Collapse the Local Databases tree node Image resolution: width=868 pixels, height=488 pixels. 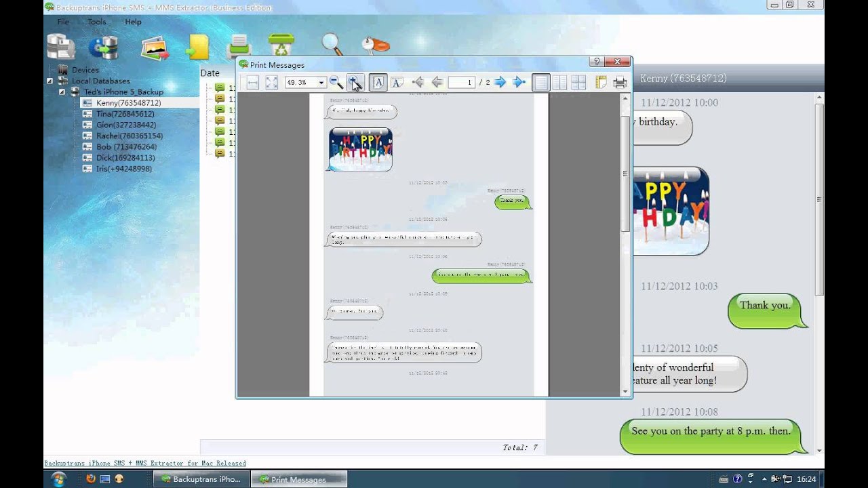tap(50, 81)
